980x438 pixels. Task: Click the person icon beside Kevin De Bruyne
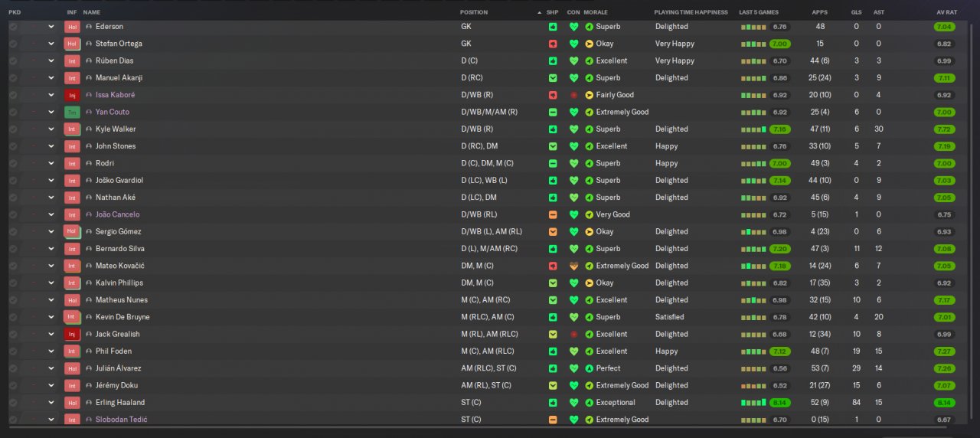pyautogui.click(x=89, y=317)
